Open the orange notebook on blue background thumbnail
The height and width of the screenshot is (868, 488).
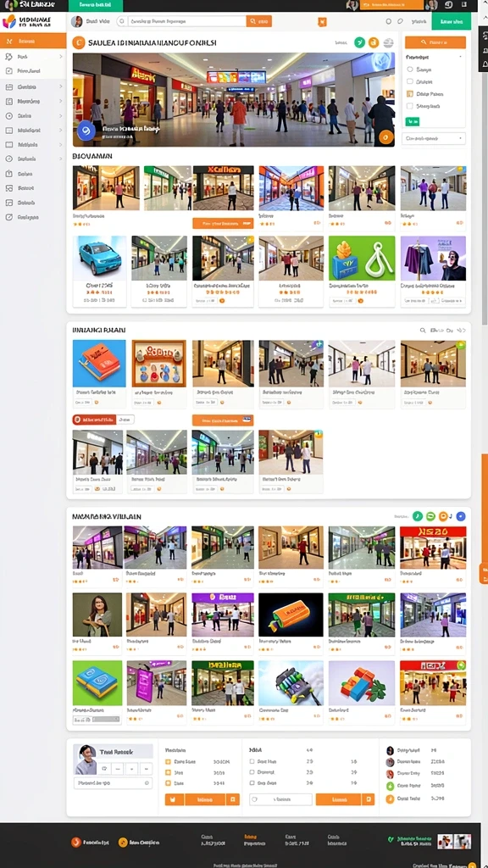pos(100,363)
